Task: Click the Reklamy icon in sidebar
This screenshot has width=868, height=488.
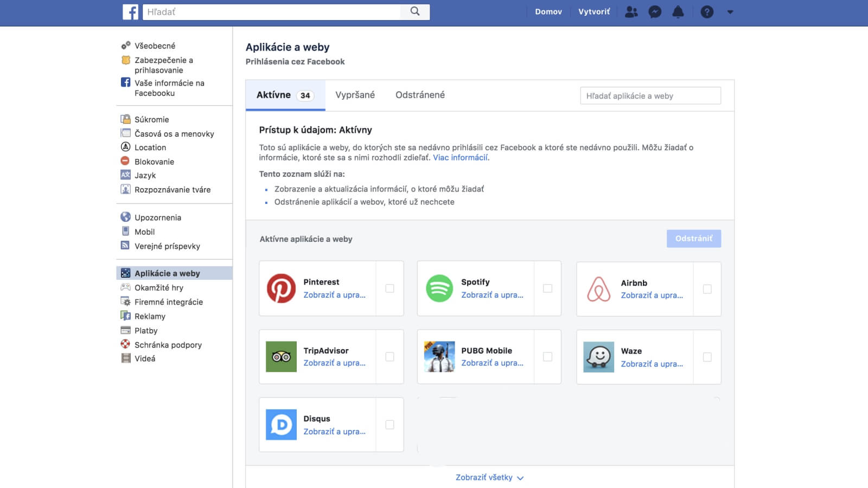Action: click(x=126, y=316)
